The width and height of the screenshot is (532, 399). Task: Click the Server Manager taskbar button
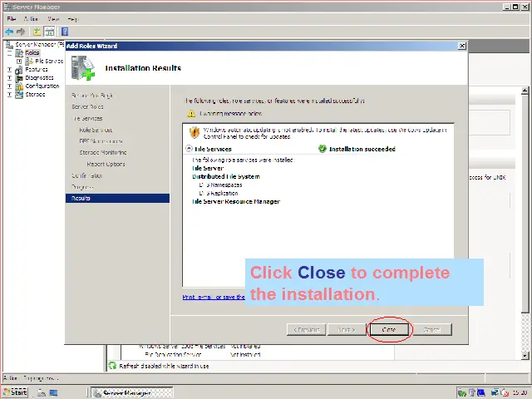tap(132, 393)
